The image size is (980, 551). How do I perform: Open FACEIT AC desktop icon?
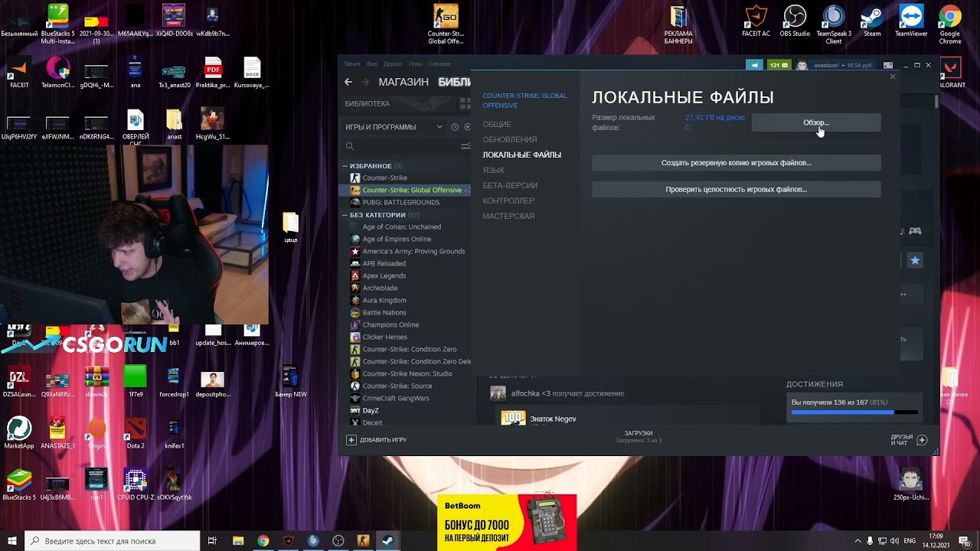pyautogui.click(x=756, y=21)
